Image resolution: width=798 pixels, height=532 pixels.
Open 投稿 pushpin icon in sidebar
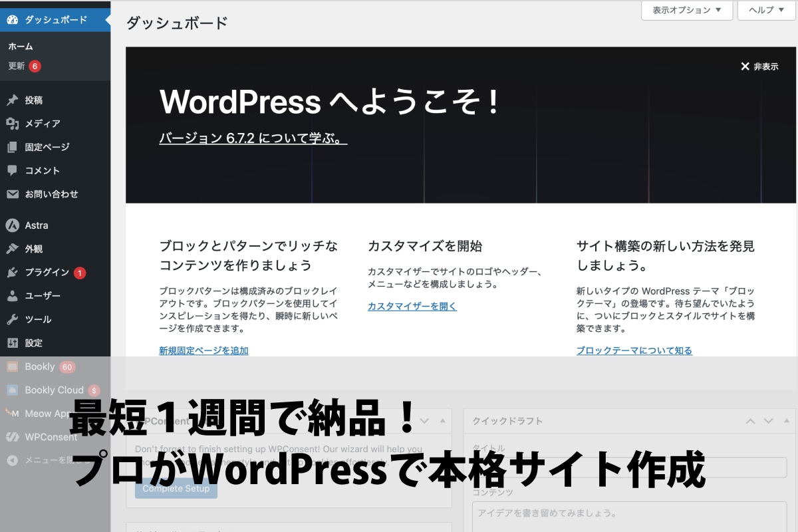[x=12, y=100]
